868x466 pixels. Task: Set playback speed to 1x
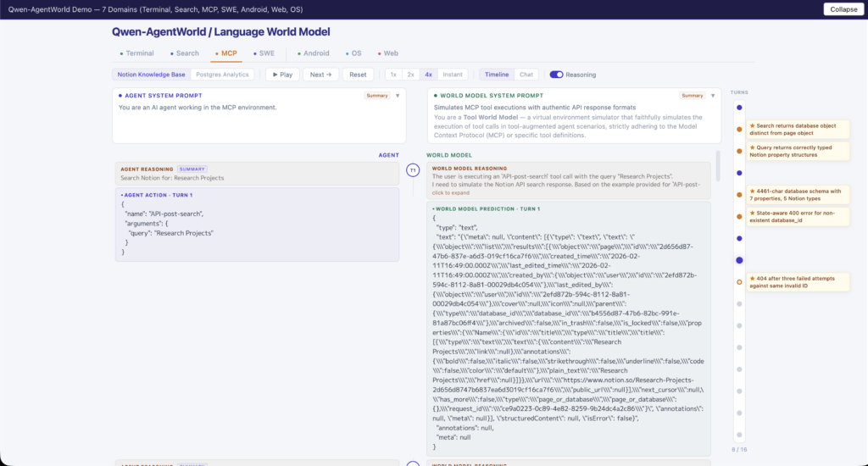(x=393, y=75)
